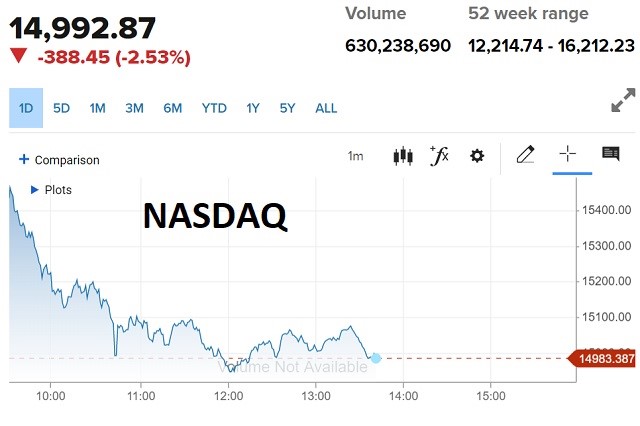Show the ALL time range
640x426 pixels.
coord(326,108)
